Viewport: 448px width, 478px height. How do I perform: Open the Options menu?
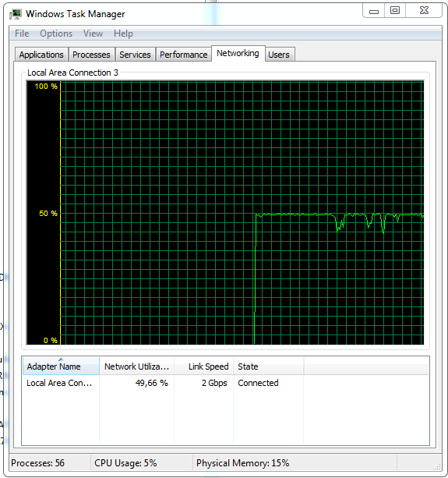click(56, 34)
